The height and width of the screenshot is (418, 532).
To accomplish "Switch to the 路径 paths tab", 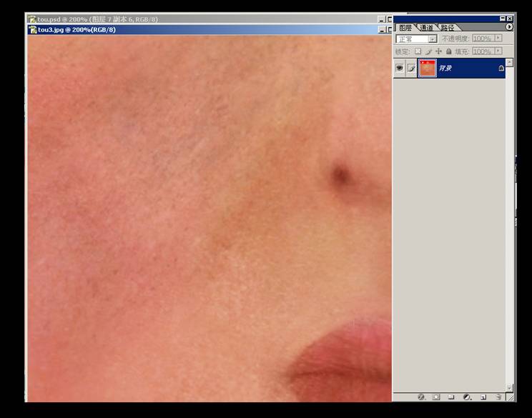I will point(448,28).
